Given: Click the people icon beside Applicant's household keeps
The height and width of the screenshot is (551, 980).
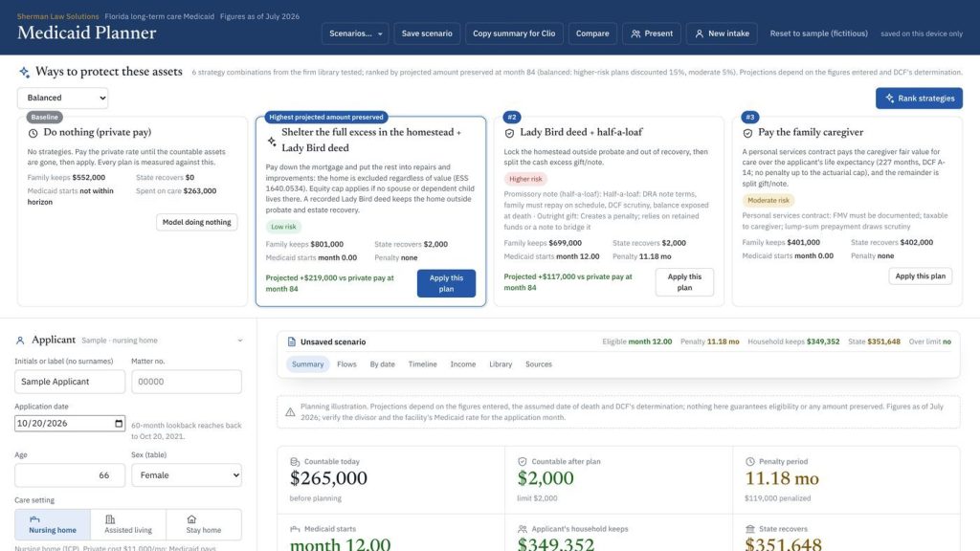Looking at the screenshot, I should [x=522, y=529].
